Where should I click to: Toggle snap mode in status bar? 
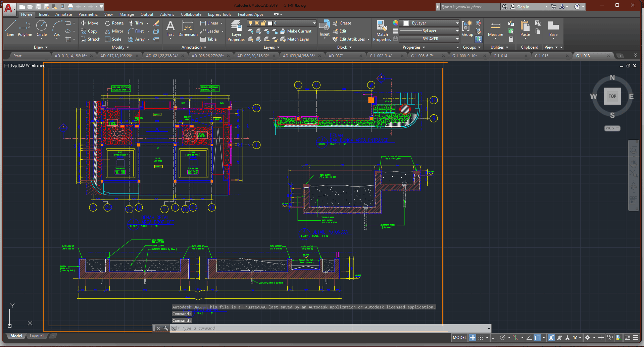click(481, 338)
